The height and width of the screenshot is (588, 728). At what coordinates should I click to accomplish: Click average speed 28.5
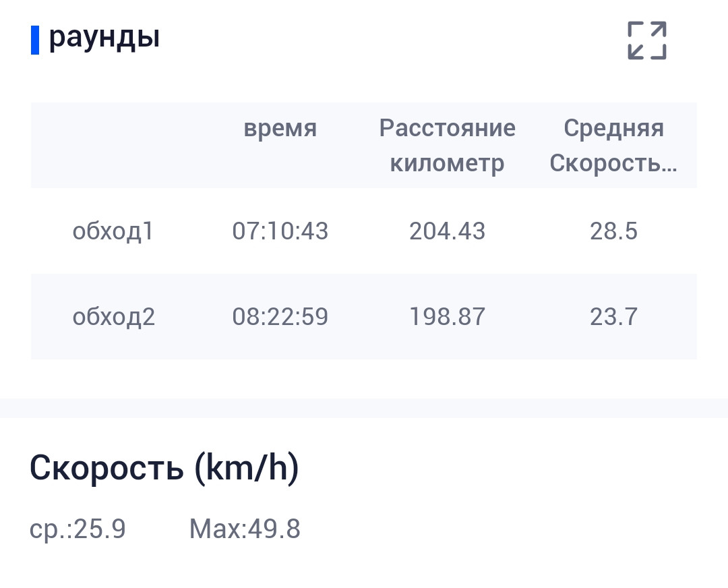point(613,231)
